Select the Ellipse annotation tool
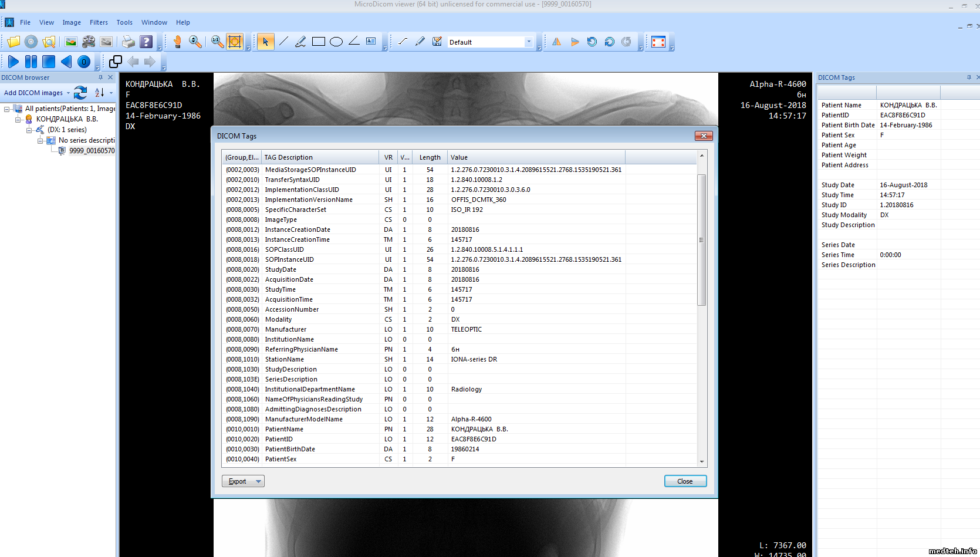The width and height of the screenshot is (980, 557). (336, 42)
